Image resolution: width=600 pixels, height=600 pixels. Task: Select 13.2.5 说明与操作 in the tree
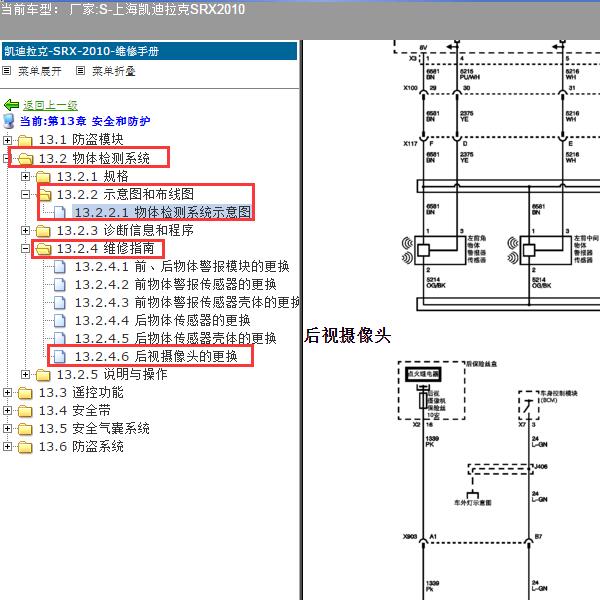(x=112, y=374)
